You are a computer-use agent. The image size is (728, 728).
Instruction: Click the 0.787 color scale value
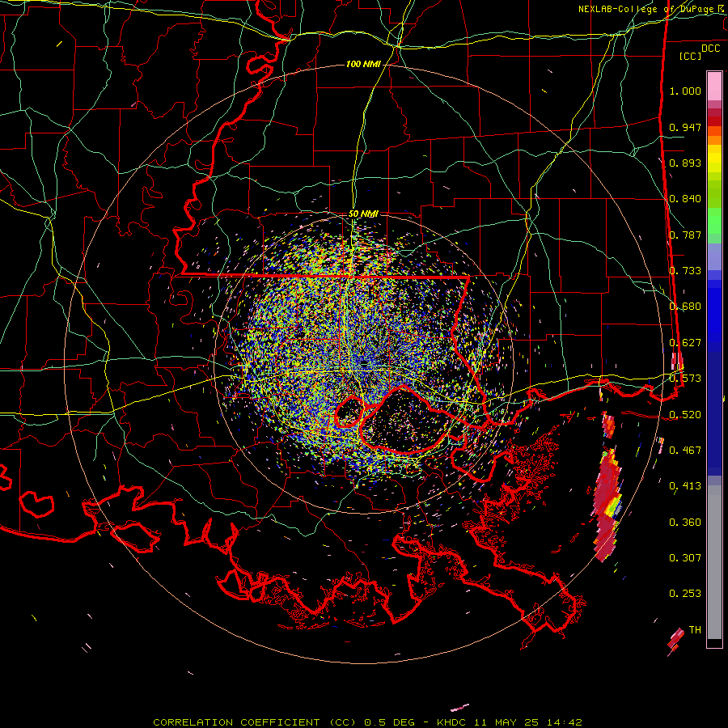tap(685, 235)
